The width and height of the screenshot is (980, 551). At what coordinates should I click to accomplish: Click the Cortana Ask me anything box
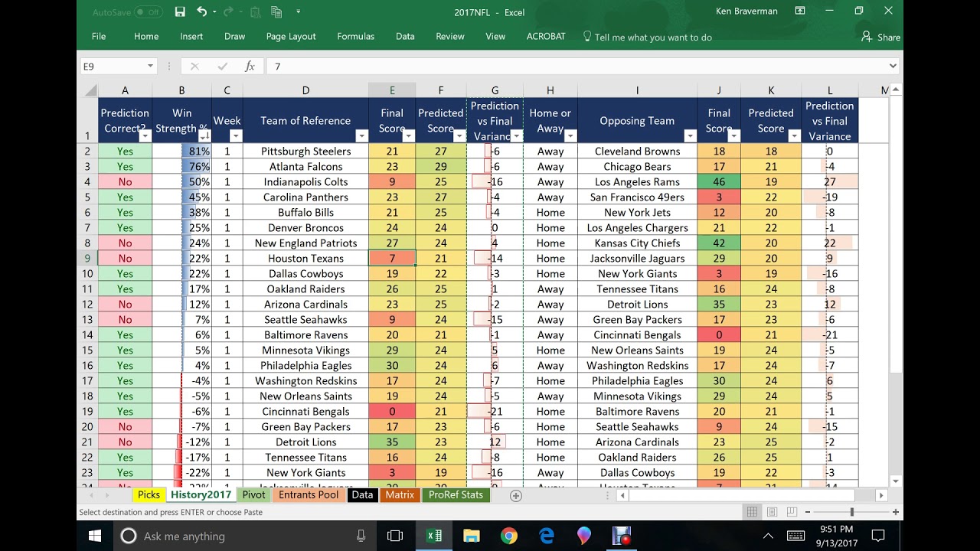tap(245, 536)
